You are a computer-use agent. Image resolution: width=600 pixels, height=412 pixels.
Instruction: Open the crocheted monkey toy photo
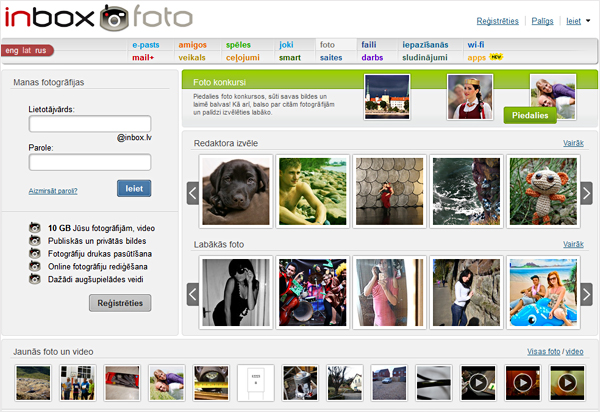pyautogui.click(x=543, y=191)
